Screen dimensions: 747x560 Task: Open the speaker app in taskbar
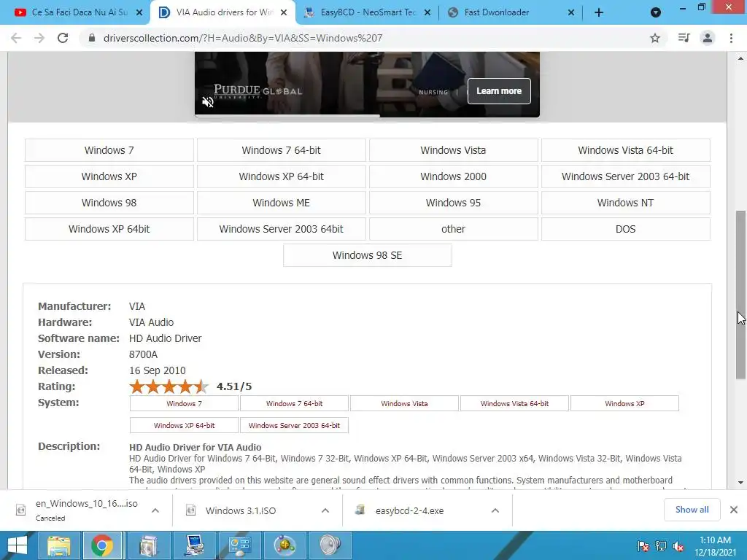pos(330,545)
